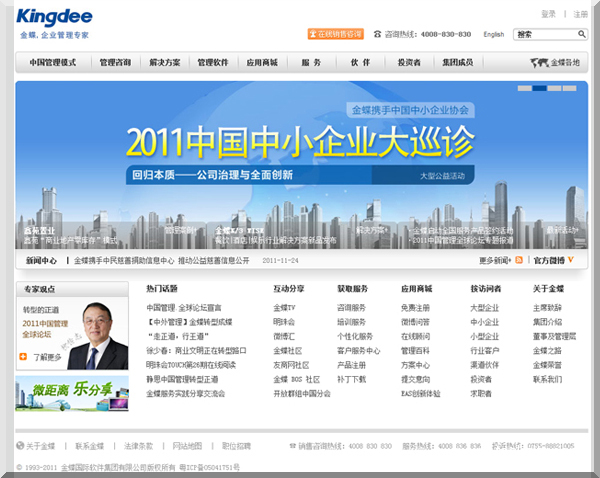Open the 投资者 menu item
The height and width of the screenshot is (478, 600).
click(409, 62)
